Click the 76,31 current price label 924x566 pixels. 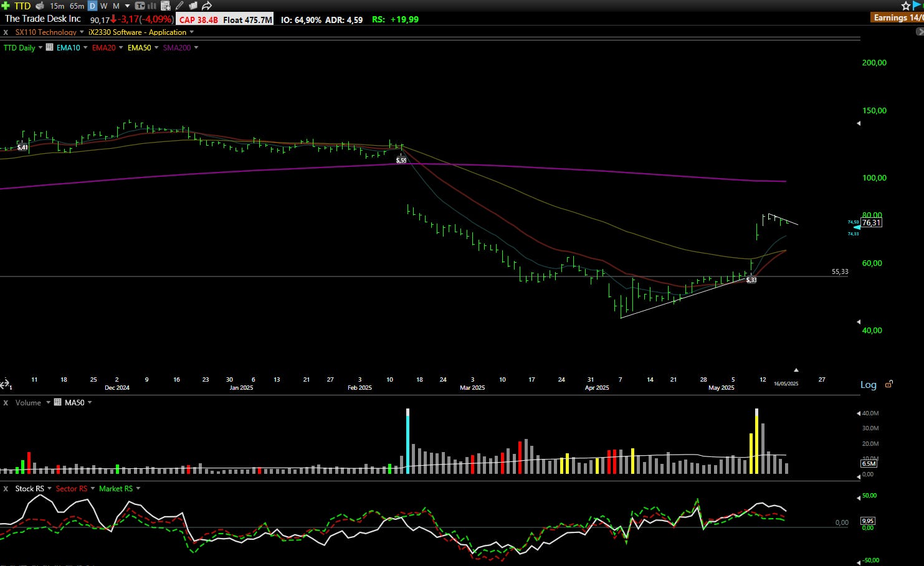pyautogui.click(x=871, y=223)
